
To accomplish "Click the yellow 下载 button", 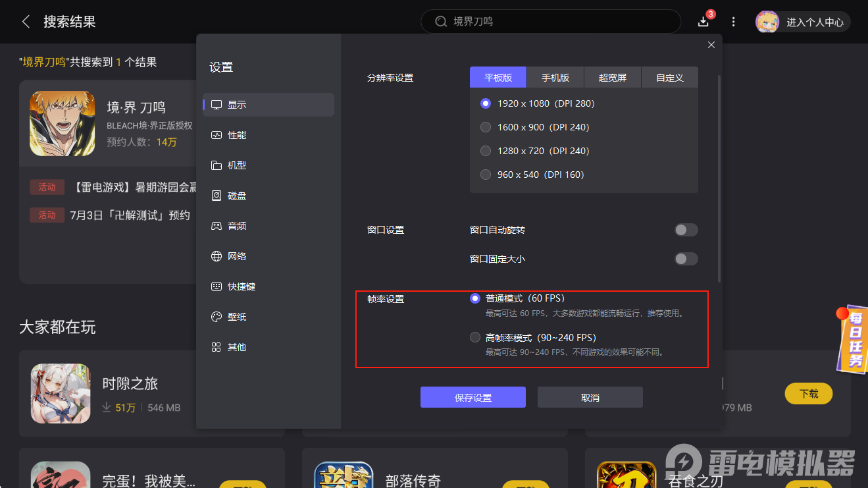I will 809,394.
